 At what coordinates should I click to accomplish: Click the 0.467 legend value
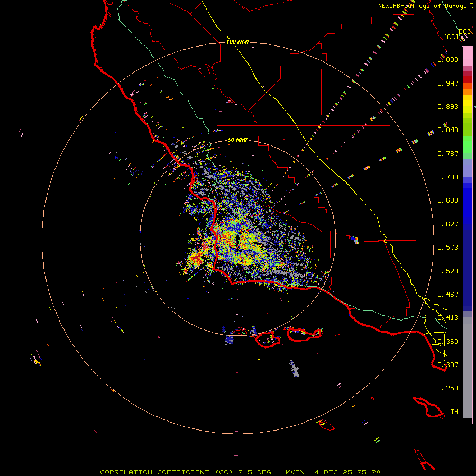point(448,295)
